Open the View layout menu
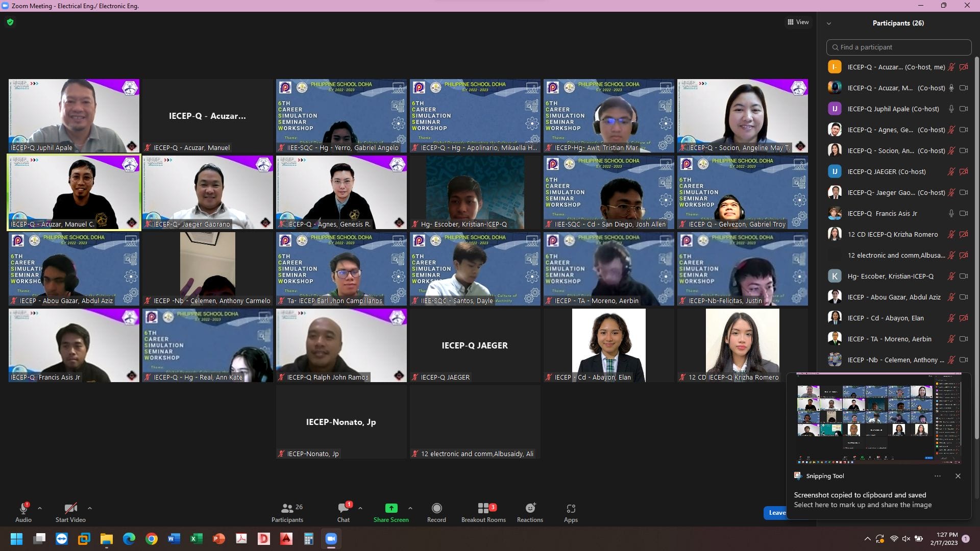The width and height of the screenshot is (980, 551). 798,22
